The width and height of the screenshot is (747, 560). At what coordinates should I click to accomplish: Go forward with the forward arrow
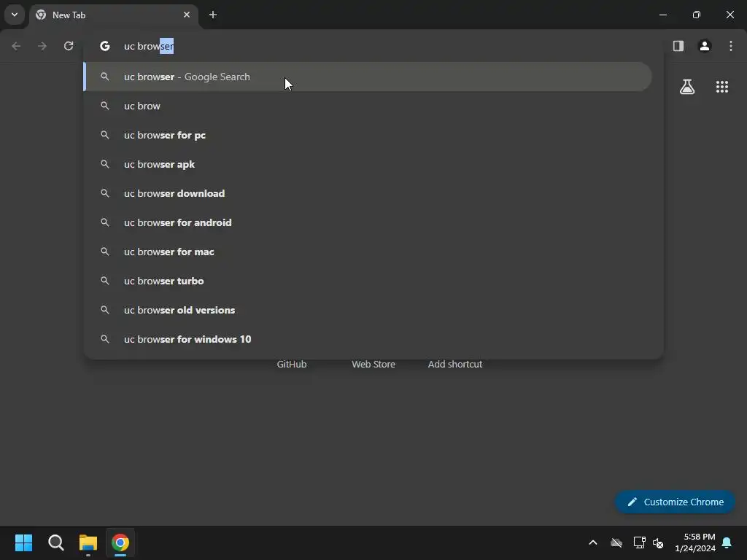(42, 46)
